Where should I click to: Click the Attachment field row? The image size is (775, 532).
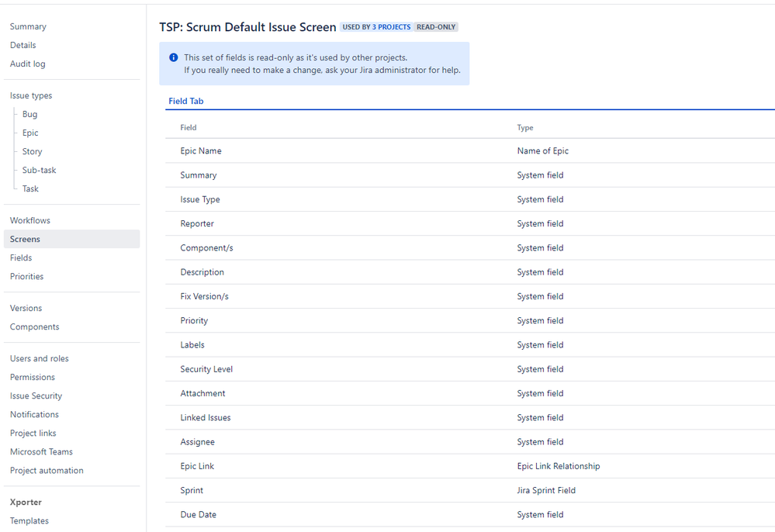[470, 393]
